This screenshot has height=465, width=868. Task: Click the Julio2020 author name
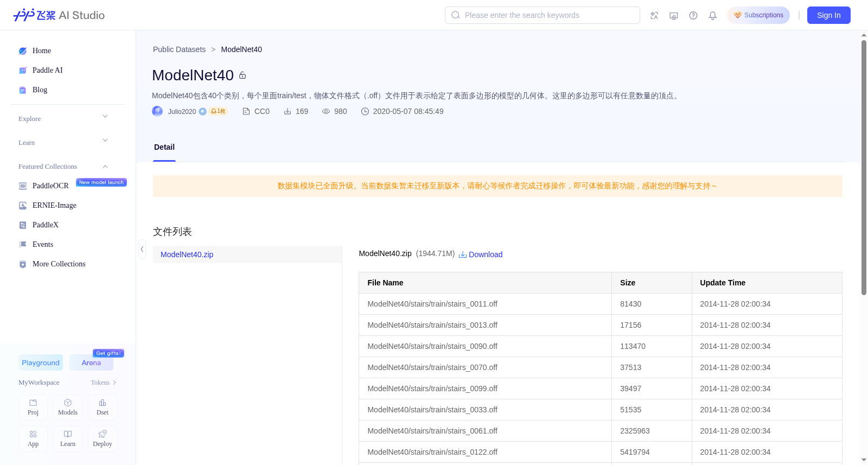(x=182, y=111)
